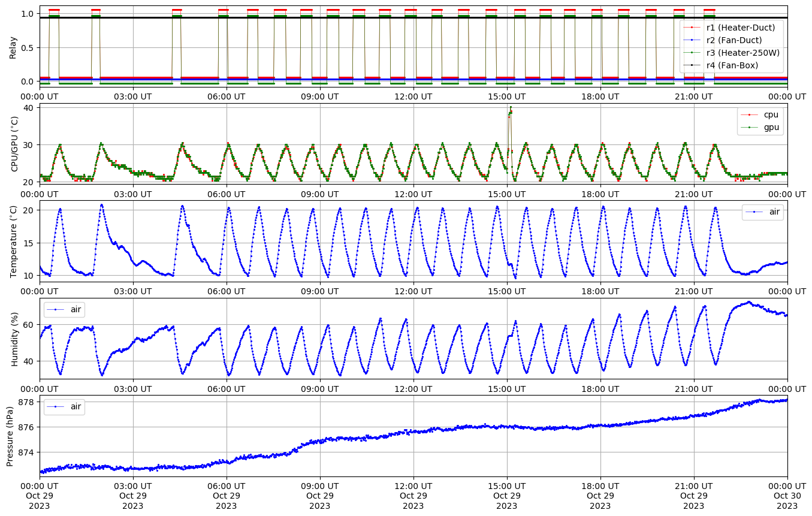This screenshot has width=812, height=516.
Task: Click the 12:00 UT Oct 29 2023 tick label
Action: 413,496
